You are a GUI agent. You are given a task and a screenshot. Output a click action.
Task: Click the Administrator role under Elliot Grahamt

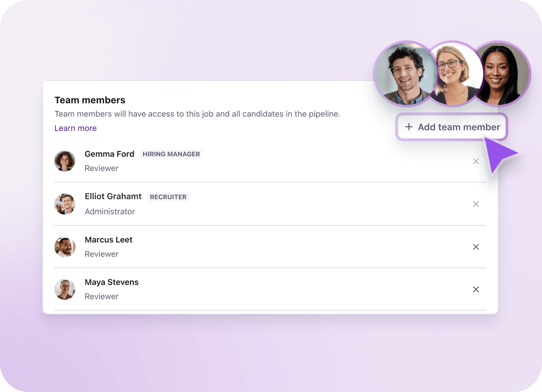pyautogui.click(x=110, y=212)
